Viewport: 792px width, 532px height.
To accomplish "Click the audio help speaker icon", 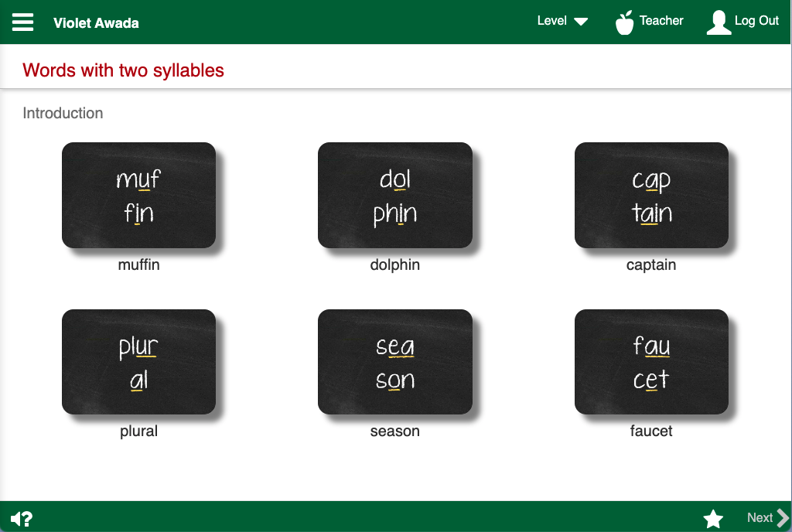I will (22, 519).
